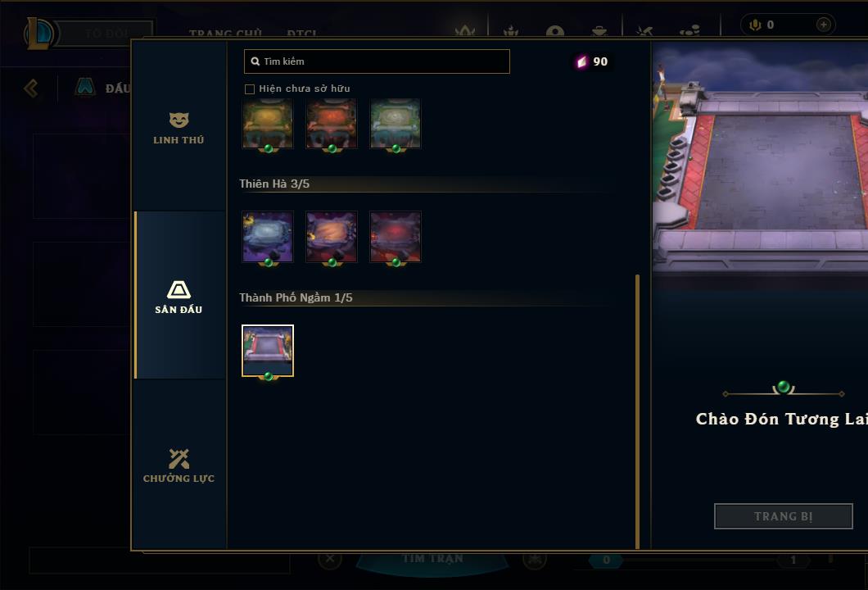Click the magnifier search icon
Viewport: 868px width, 590px height.
(x=255, y=61)
